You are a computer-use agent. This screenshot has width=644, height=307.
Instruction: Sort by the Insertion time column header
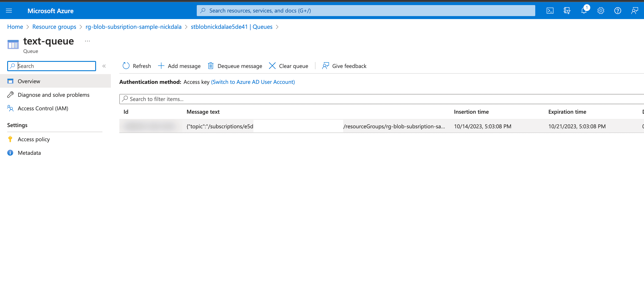tap(471, 112)
